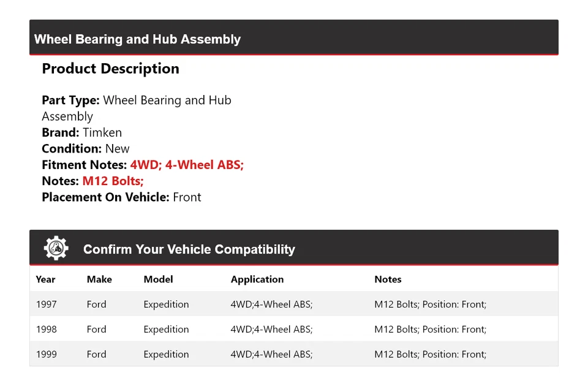Click the Application column header

click(x=257, y=279)
